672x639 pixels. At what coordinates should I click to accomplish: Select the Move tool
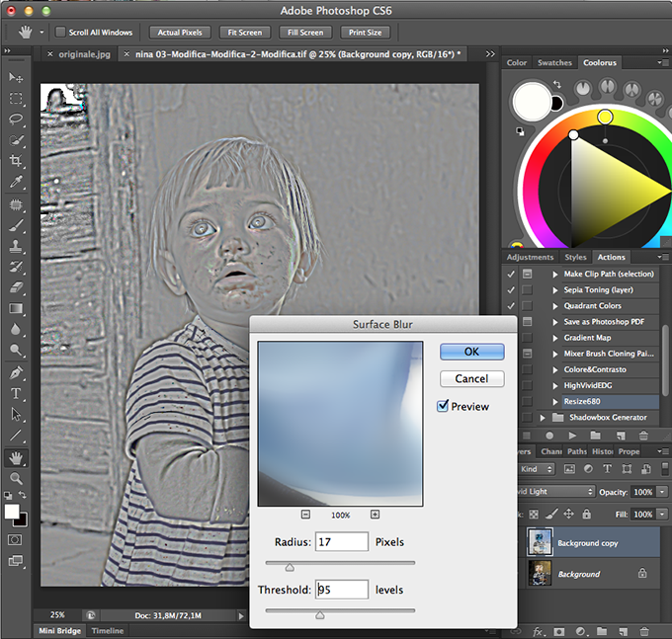click(16, 77)
